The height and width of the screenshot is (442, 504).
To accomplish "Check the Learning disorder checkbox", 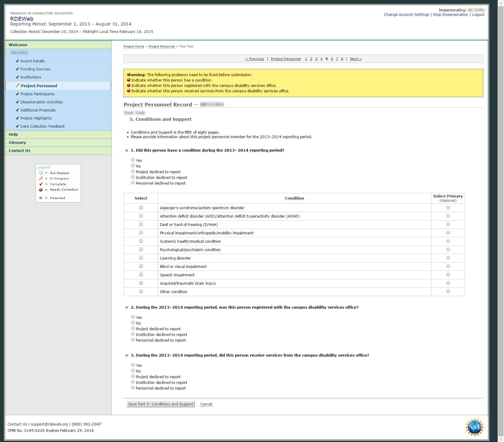I will (141, 258).
